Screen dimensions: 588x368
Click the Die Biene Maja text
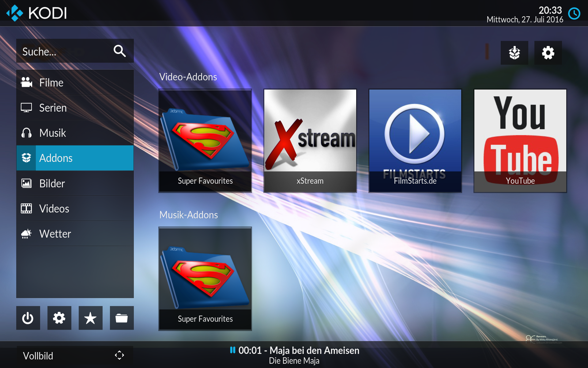pos(294,361)
